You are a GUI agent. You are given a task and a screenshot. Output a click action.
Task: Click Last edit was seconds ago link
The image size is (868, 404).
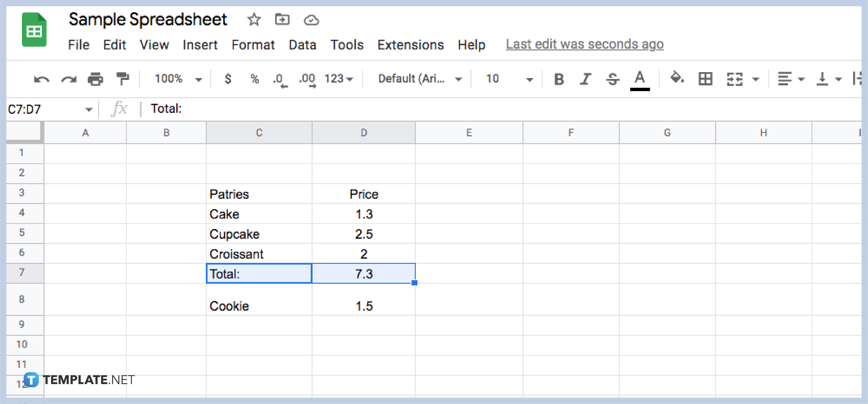585,44
